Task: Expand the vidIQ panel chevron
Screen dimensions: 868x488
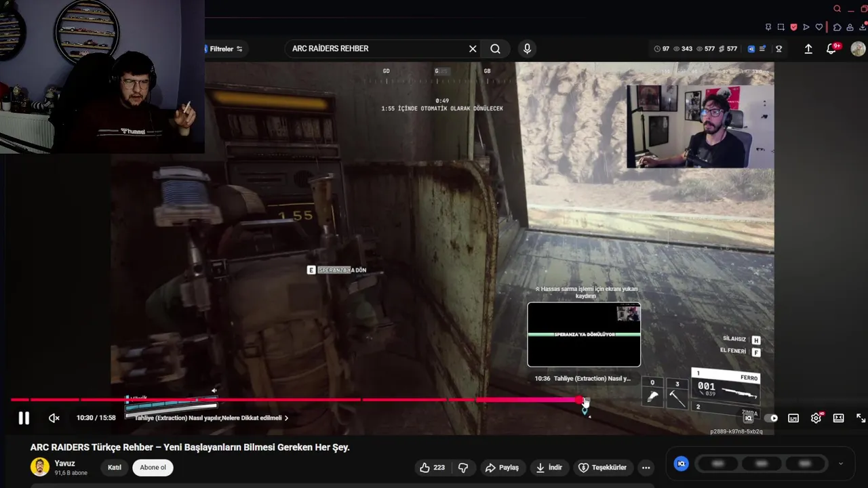Action: point(841,464)
